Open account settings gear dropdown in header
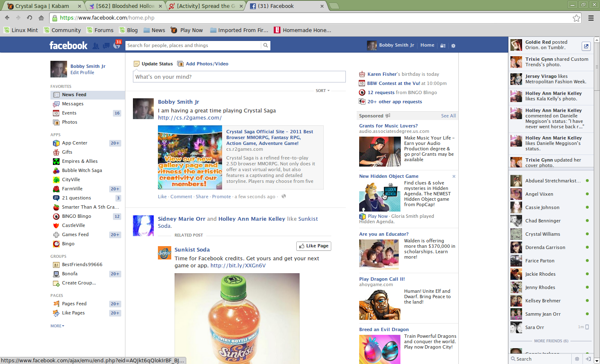 [453, 45]
